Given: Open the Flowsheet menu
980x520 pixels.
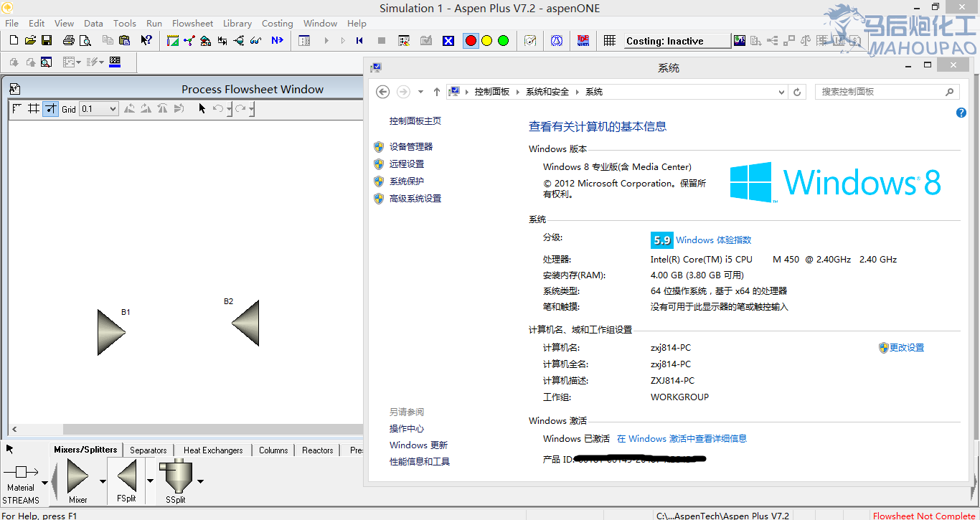Looking at the screenshot, I should click(x=192, y=23).
